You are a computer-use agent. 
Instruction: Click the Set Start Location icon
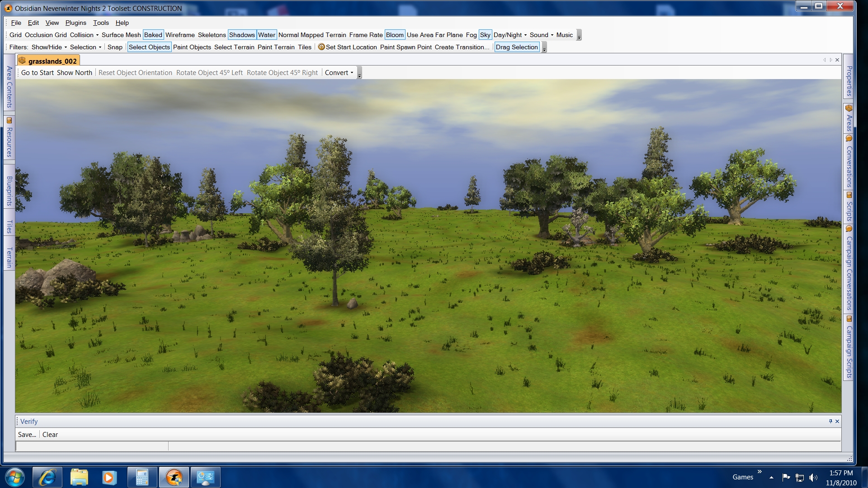tap(321, 47)
